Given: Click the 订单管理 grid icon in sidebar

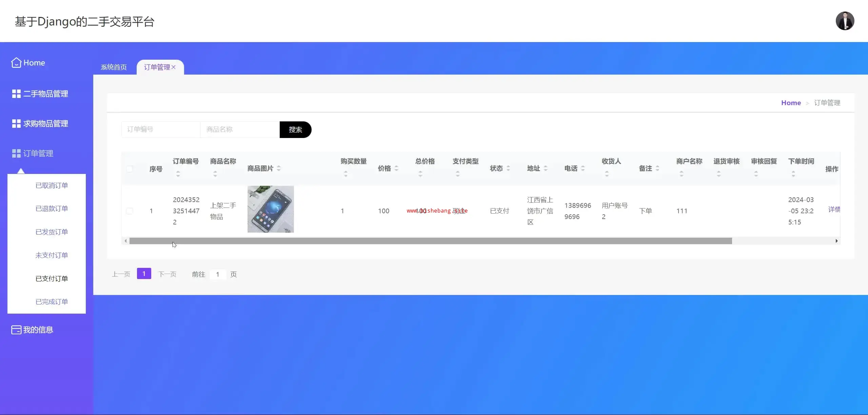Looking at the screenshot, I should [x=16, y=153].
